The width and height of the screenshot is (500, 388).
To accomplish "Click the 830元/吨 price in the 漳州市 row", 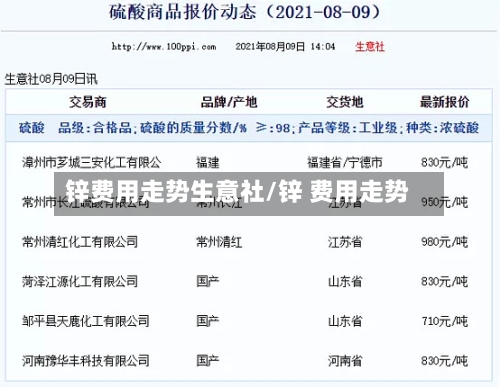I will pyautogui.click(x=444, y=163).
